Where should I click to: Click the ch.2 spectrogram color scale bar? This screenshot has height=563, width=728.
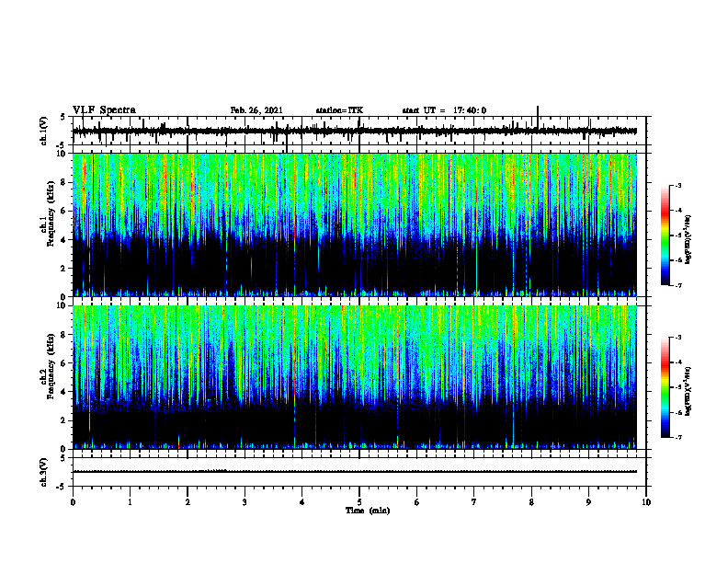[665, 387]
